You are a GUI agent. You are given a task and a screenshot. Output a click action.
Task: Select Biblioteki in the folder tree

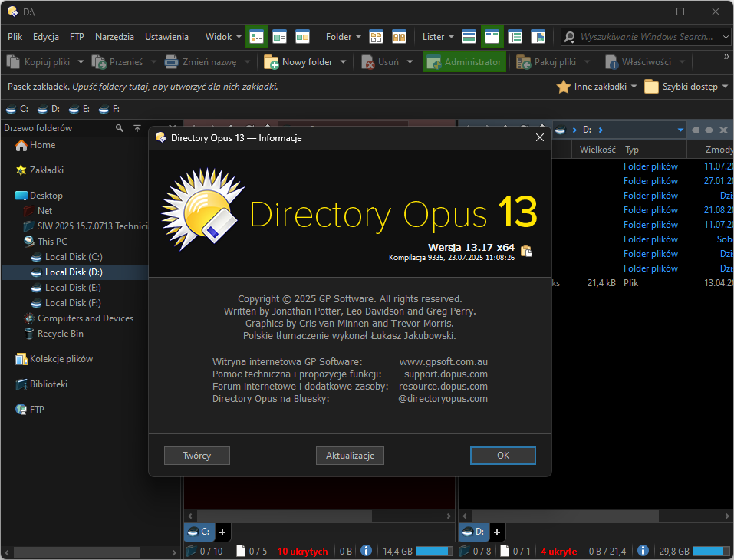(41, 384)
